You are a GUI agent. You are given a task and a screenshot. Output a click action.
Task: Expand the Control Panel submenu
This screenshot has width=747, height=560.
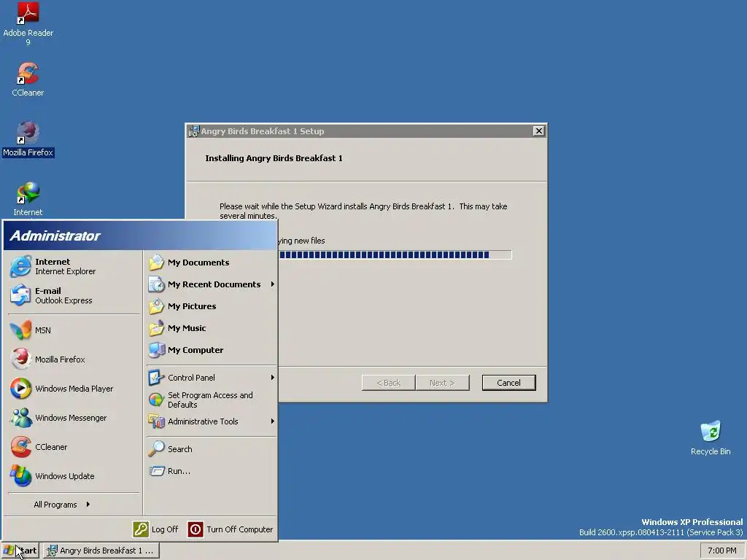[211, 378]
